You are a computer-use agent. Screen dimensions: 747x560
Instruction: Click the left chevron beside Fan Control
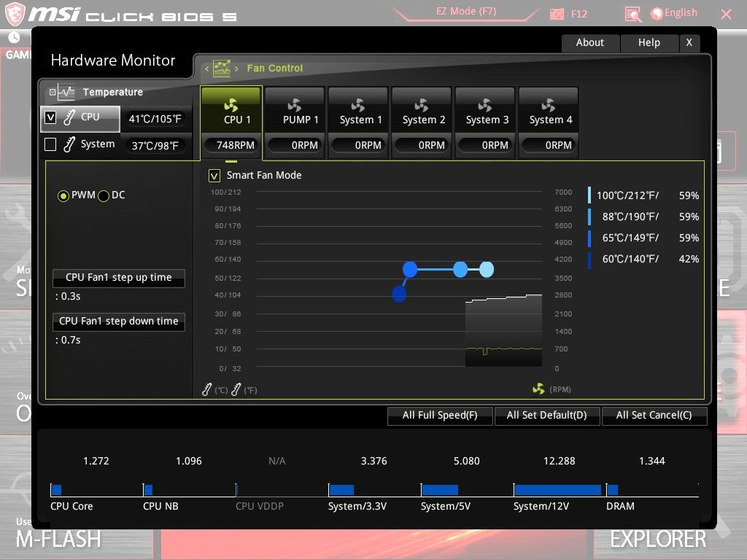pyautogui.click(x=206, y=69)
